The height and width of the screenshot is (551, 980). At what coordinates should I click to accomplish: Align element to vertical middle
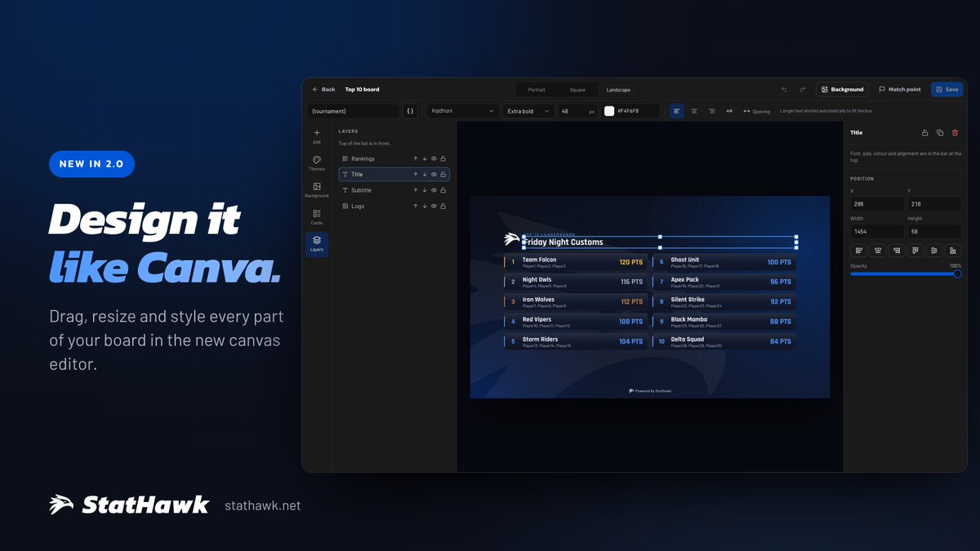click(x=934, y=251)
